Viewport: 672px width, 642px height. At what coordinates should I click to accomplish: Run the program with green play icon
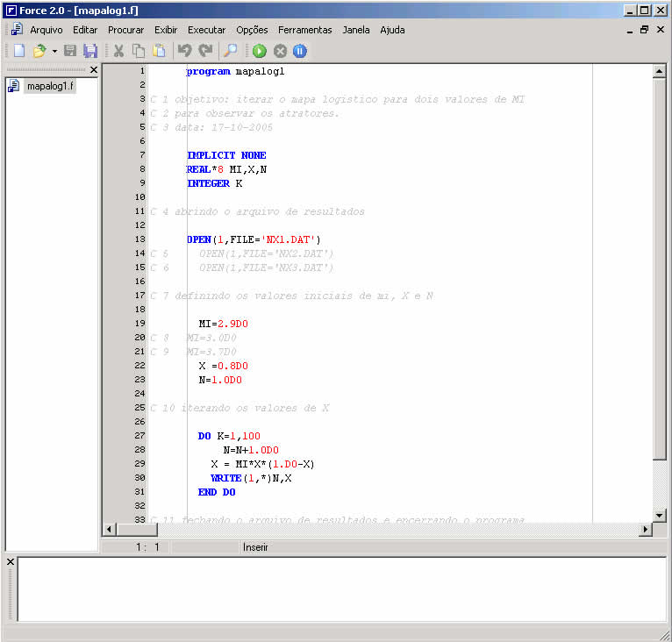click(260, 51)
